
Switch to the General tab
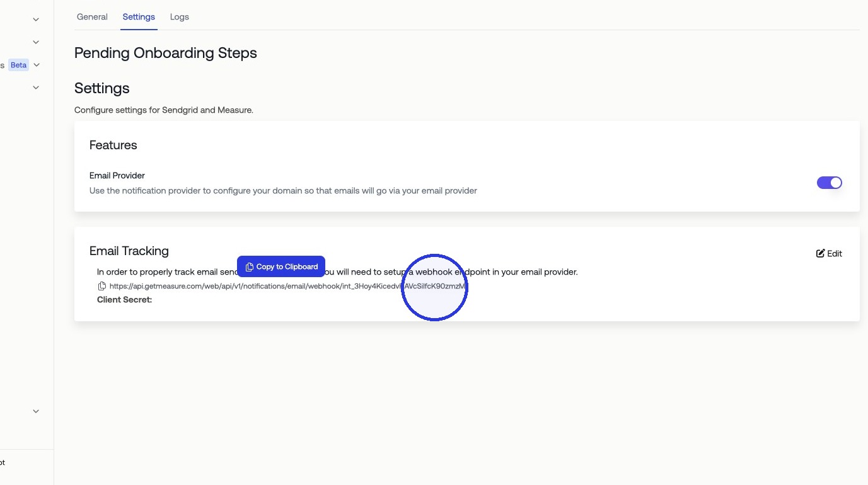[92, 17]
